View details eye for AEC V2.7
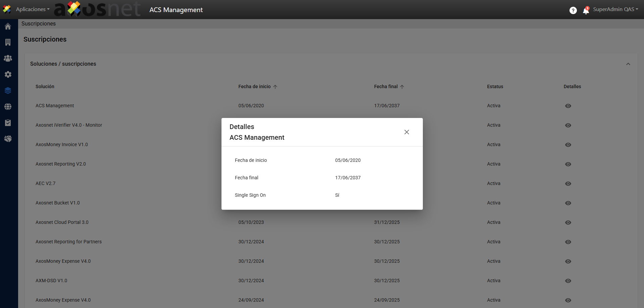The height and width of the screenshot is (308, 644). (568, 184)
